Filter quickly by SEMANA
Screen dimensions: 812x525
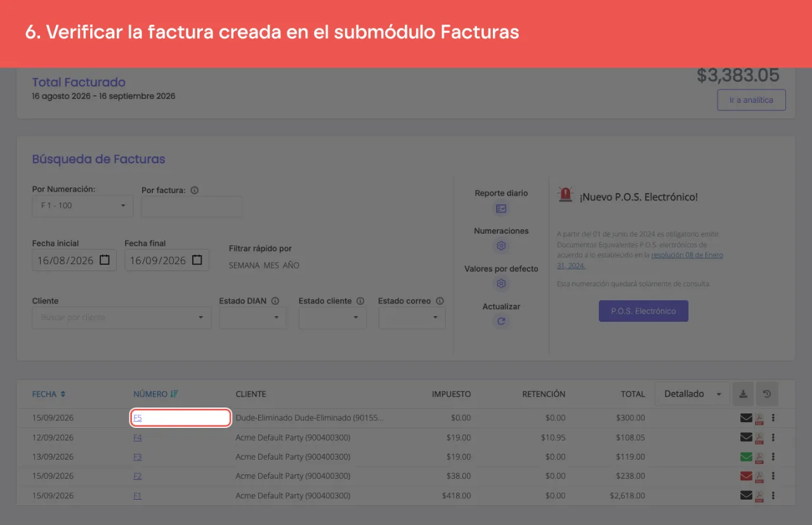coord(244,265)
